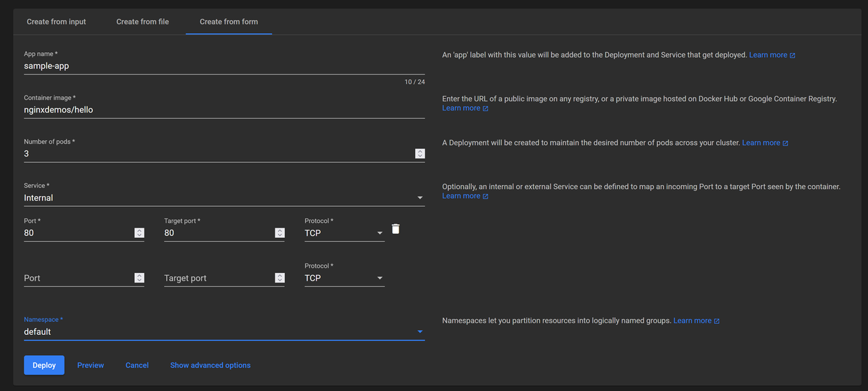Open Protocol dropdown in the empty port row
This screenshot has width=868, height=391.
tap(344, 278)
